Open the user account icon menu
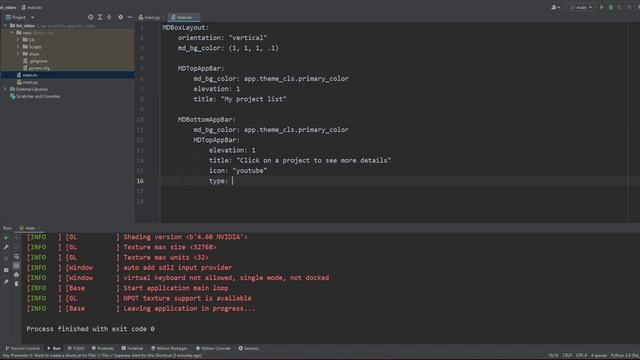This screenshot has height=360, width=640. pos(555,7)
